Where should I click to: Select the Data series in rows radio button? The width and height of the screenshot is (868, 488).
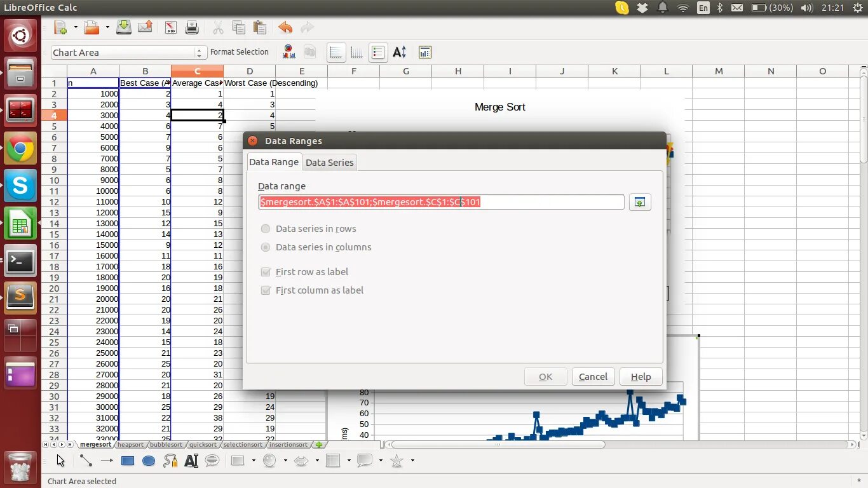tap(266, 229)
